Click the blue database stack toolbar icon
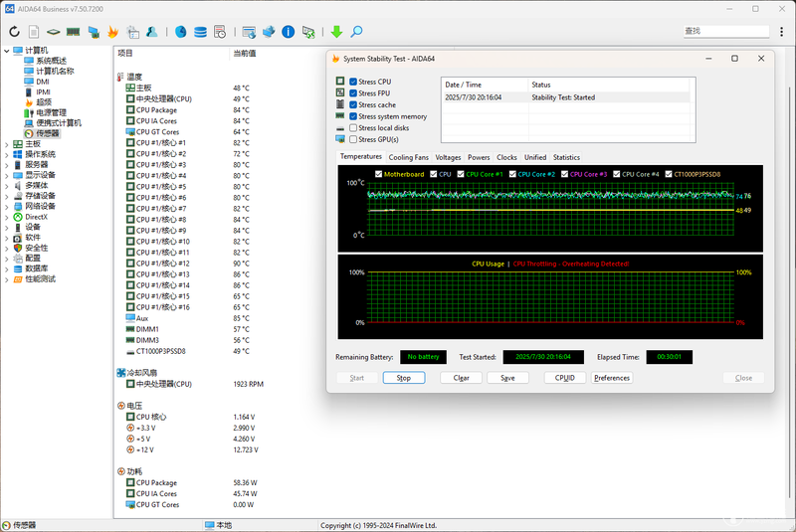796x532 pixels. pos(201,32)
